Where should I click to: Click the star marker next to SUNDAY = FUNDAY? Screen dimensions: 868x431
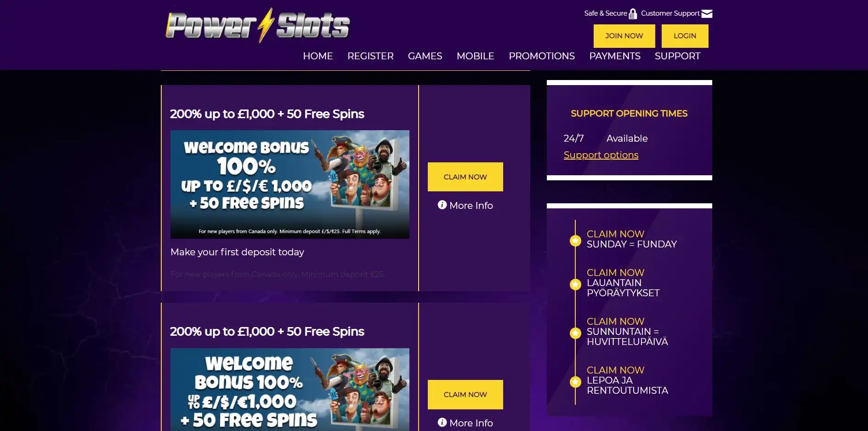click(575, 241)
